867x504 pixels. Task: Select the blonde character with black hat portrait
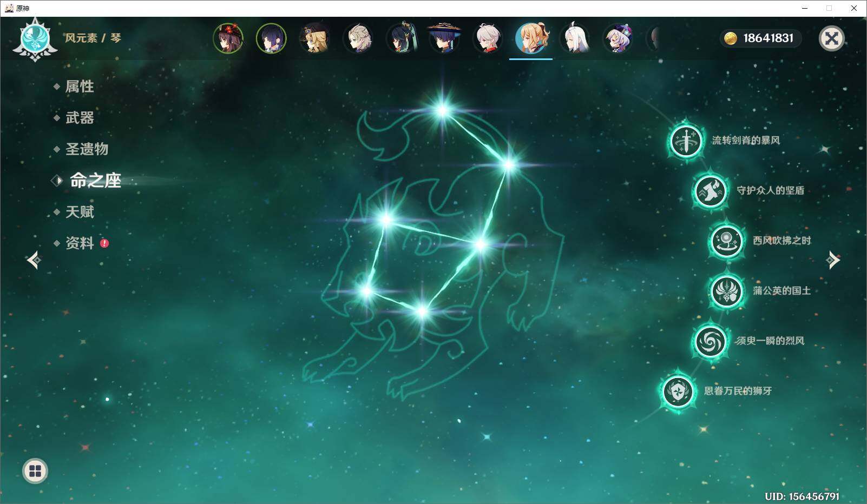point(314,38)
